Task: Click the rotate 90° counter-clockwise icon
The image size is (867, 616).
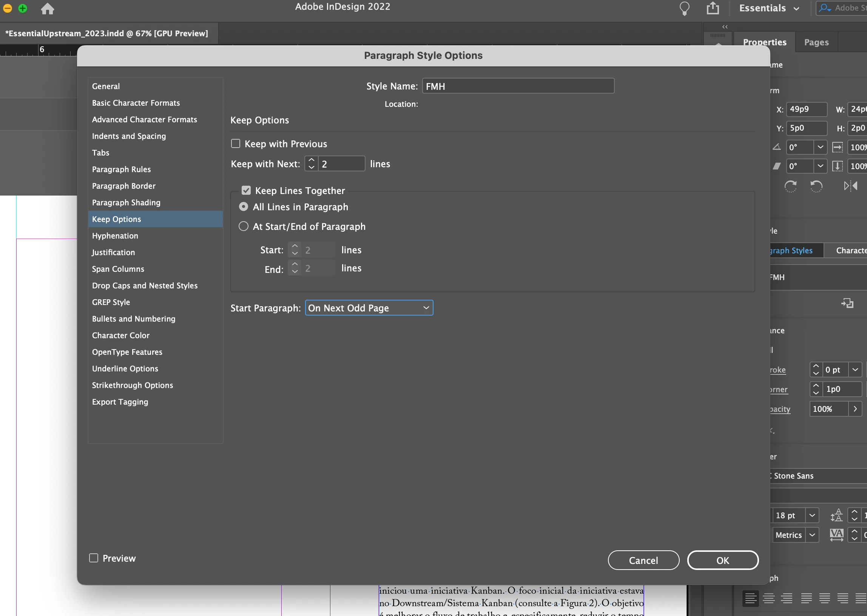Action: click(816, 186)
